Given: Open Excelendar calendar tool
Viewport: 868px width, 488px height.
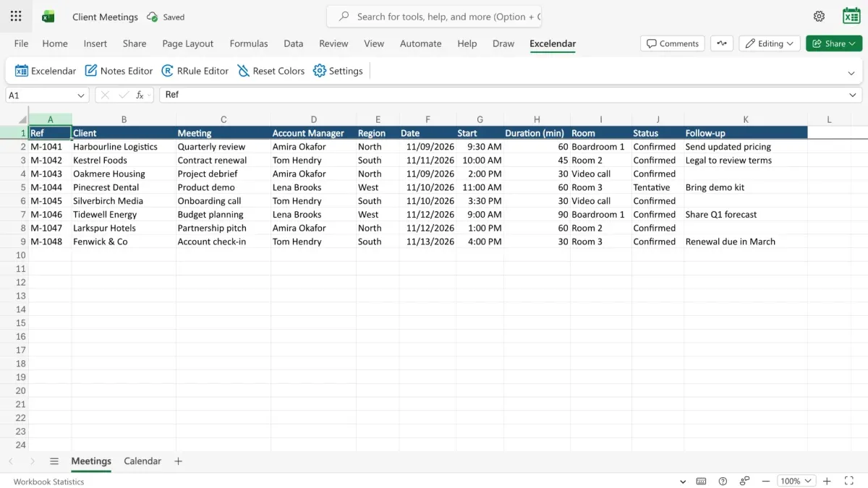Looking at the screenshot, I should click(x=46, y=71).
